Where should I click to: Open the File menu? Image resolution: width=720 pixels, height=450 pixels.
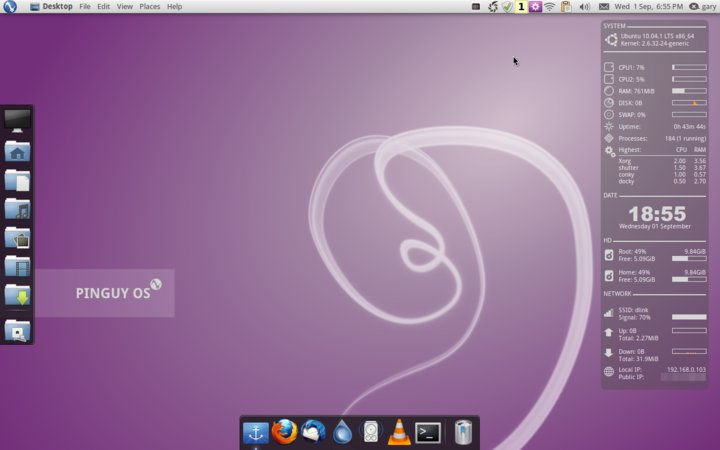coord(85,6)
